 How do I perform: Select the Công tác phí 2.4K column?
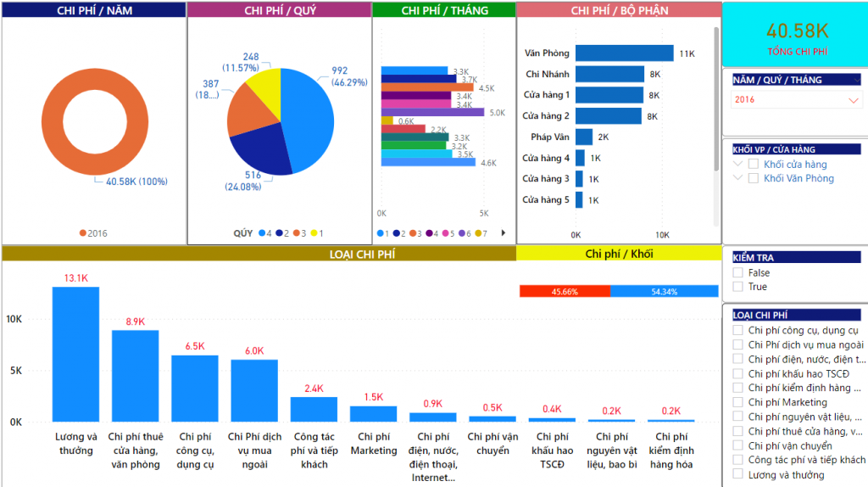(314, 410)
